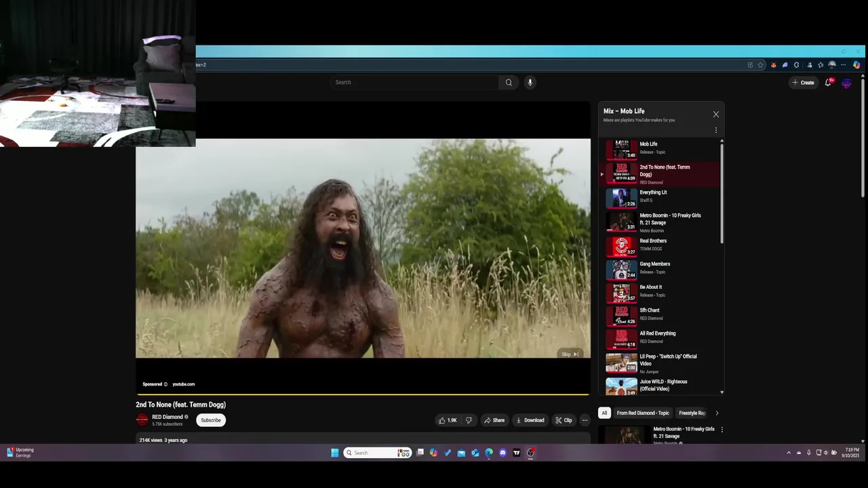Viewport: 868px width, 488px height.
Task: Play Real Brothers by TEMM DOGG
Action: [661, 245]
